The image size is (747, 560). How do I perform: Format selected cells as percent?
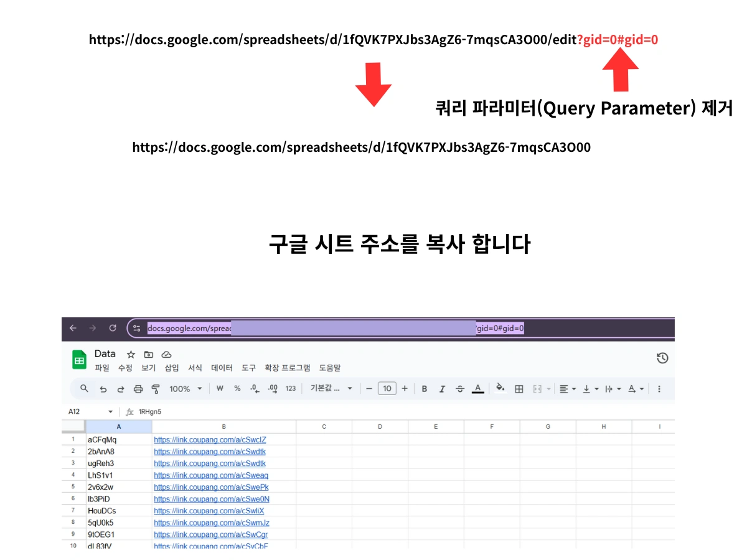237,388
